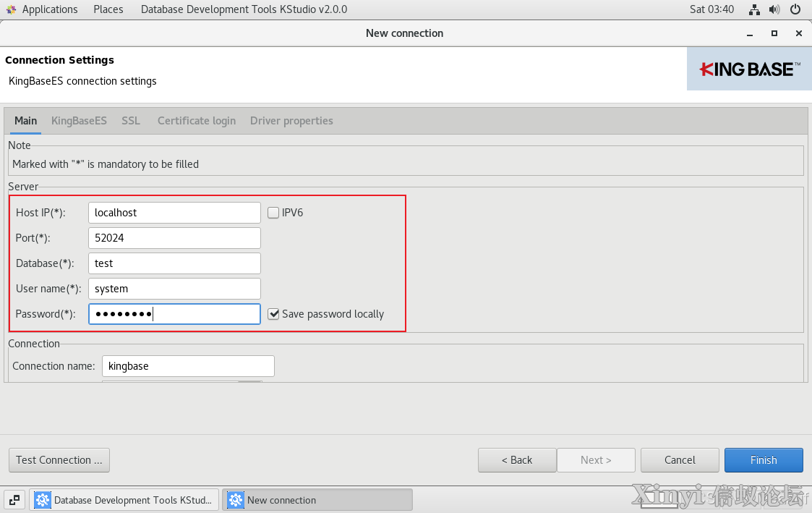Minimize the New connection dialog
The height and width of the screenshot is (513, 812).
750,34
